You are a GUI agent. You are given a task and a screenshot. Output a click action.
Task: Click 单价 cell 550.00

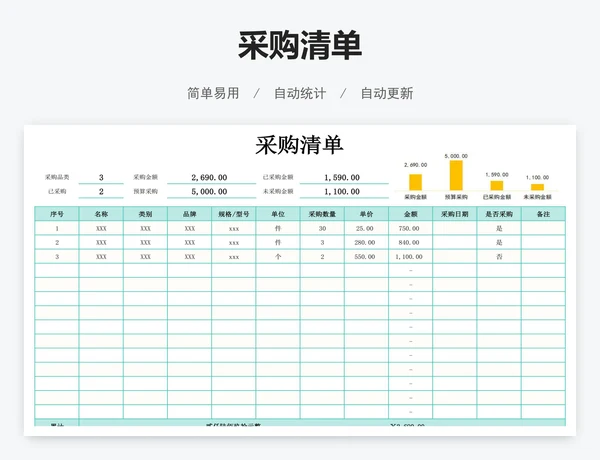pyautogui.click(x=366, y=256)
